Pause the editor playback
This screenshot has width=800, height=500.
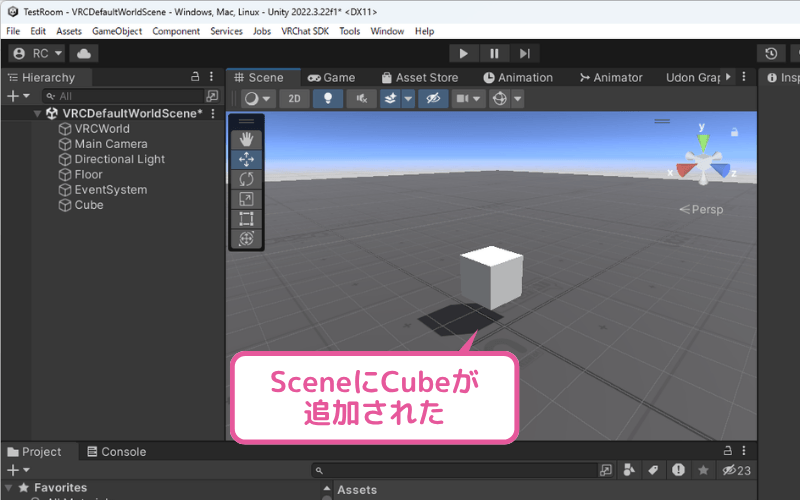point(494,54)
